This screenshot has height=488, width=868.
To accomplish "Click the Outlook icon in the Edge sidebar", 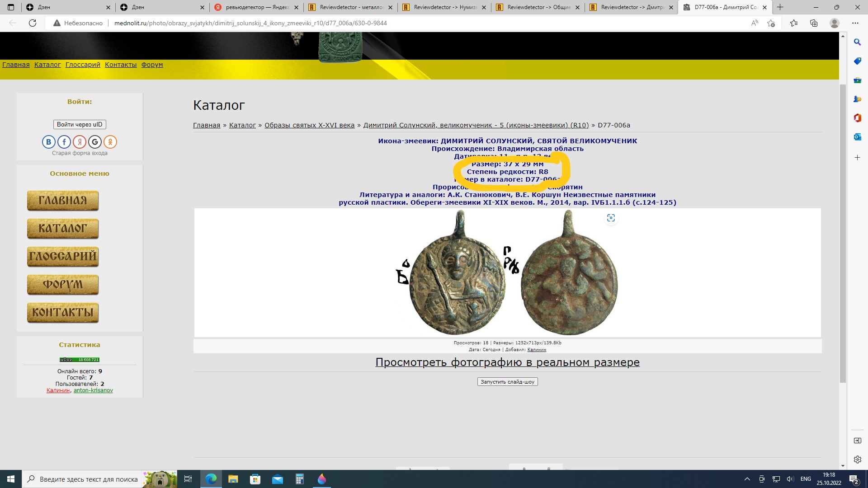I will (857, 137).
